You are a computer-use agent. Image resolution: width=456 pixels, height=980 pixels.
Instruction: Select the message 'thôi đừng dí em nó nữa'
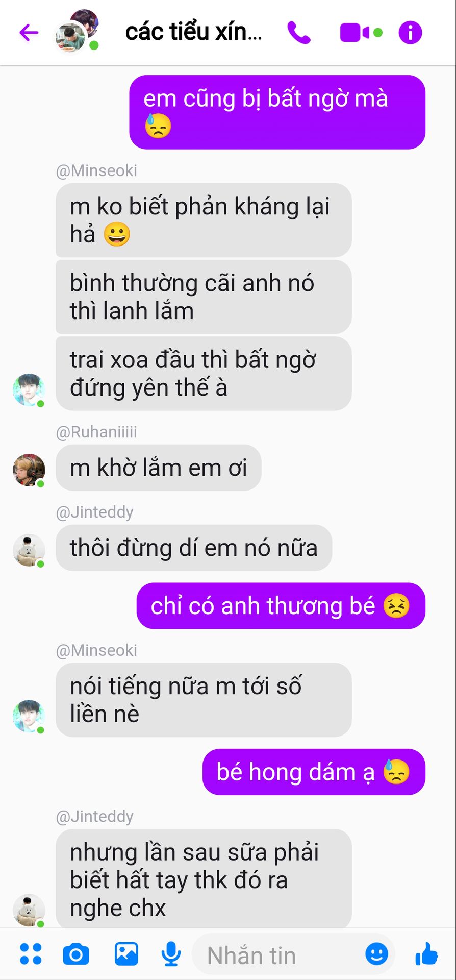pyautogui.click(x=194, y=548)
